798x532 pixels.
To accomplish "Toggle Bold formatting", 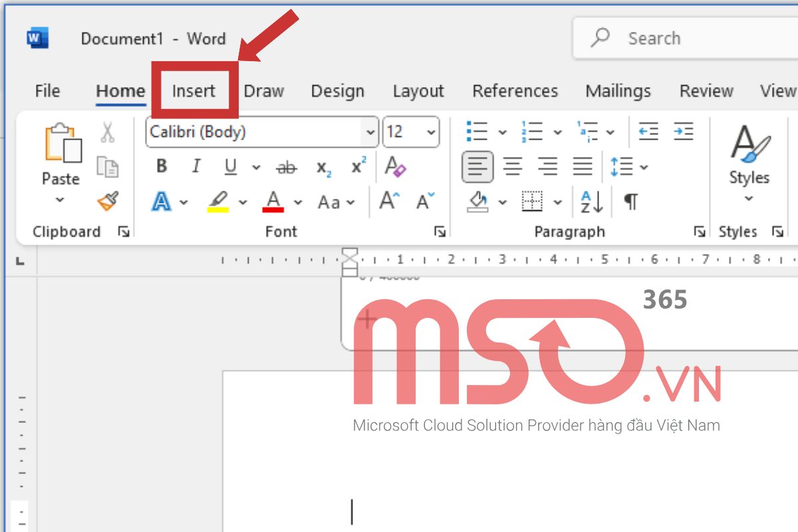I will (162, 166).
